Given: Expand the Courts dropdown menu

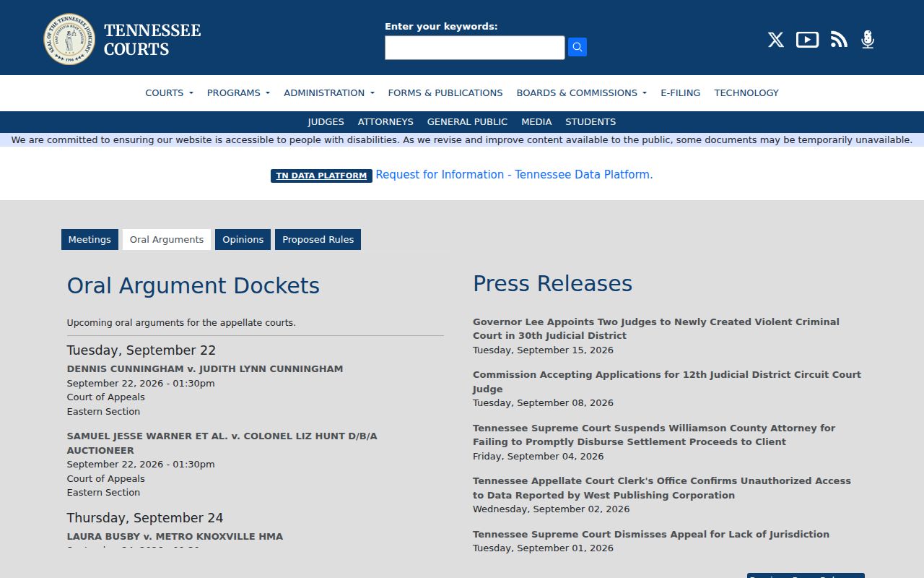Looking at the screenshot, I should pyautogui.click(x=169, y=92).
